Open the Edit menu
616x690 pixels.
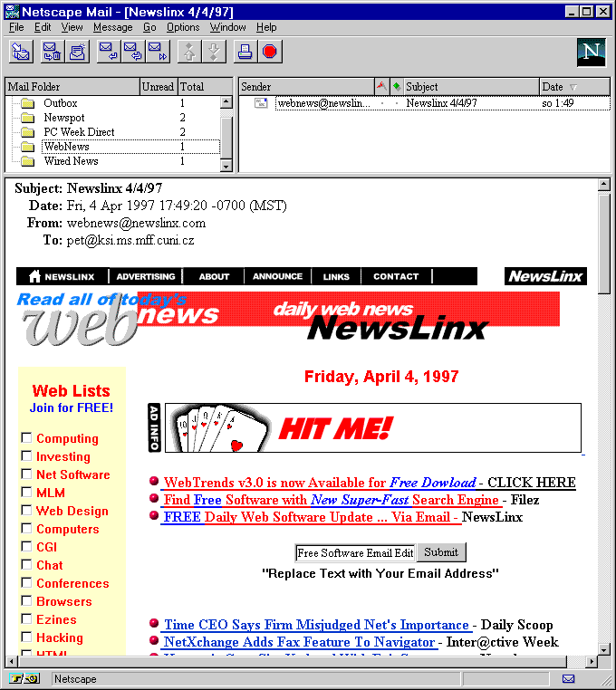[x=43, y=27]
